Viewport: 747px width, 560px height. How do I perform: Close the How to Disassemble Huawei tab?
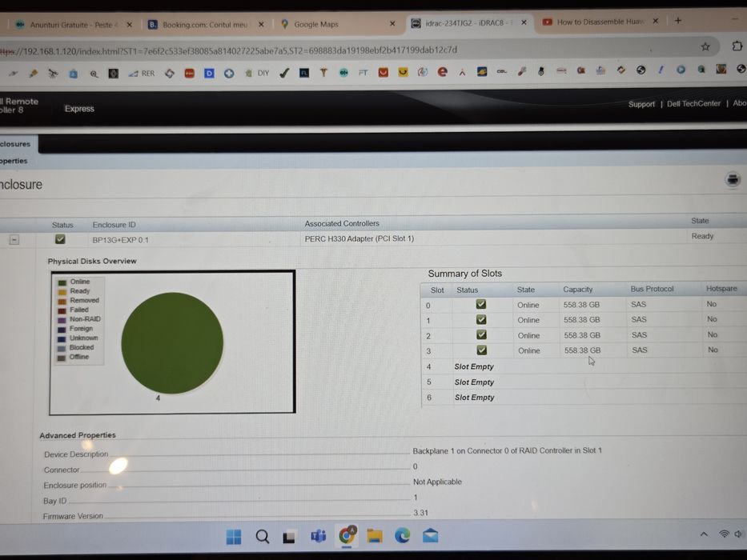coord(656,21)
